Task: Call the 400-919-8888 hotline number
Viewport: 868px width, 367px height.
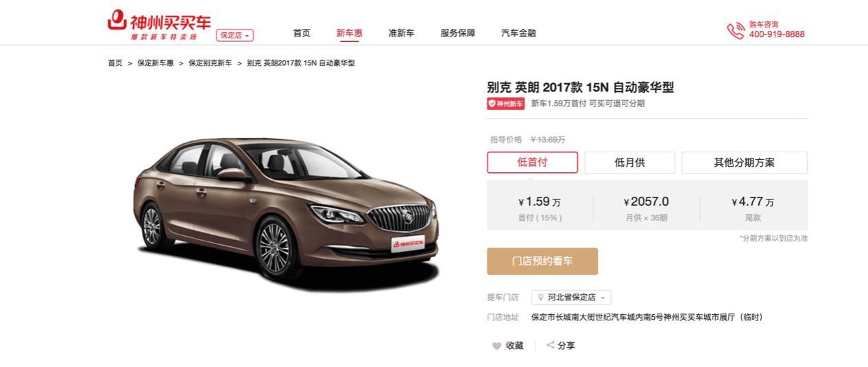Action: pos(777,34)
